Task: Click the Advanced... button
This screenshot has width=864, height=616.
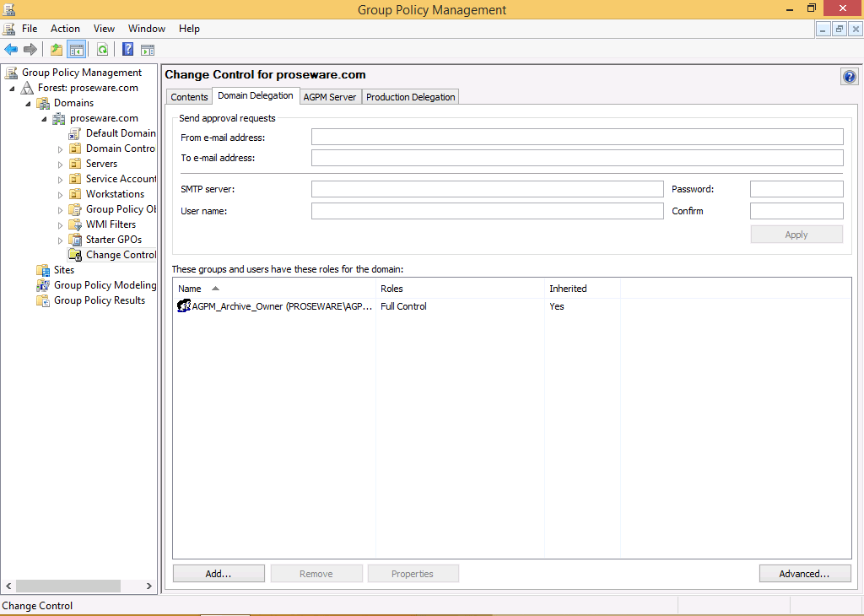Action: tap(803, 574)
